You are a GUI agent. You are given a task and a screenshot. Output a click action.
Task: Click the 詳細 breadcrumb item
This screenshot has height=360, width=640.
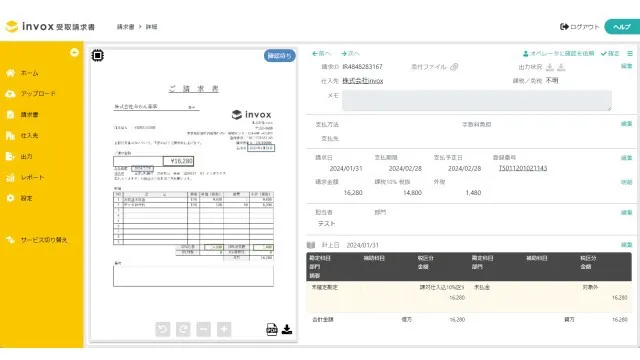click(x=151, y=27)
